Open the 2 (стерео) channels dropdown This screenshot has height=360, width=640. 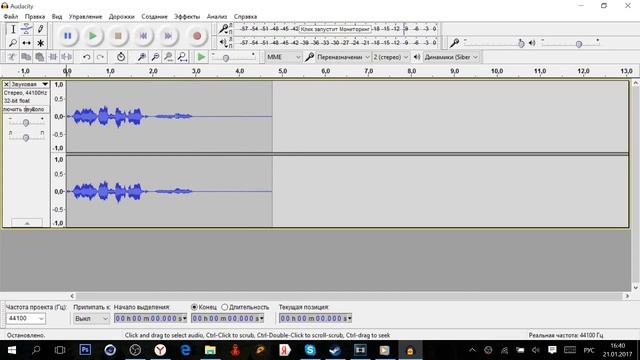[x=390, y=57]
